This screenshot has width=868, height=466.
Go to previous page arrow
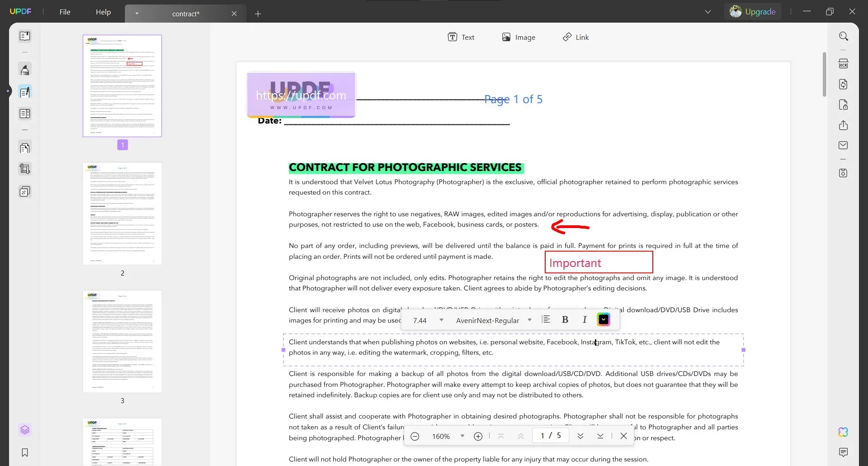(521, 436)
